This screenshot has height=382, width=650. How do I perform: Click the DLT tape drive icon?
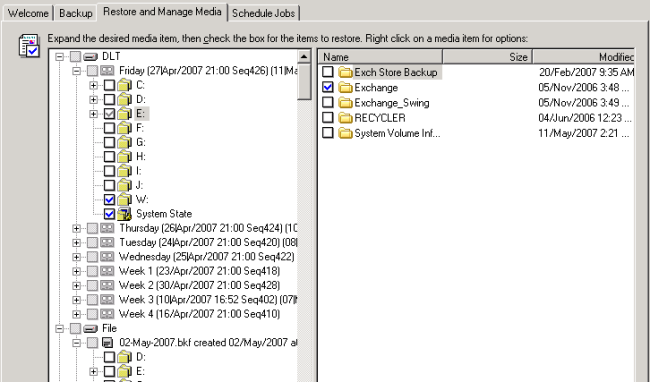[x=90, y=56]
